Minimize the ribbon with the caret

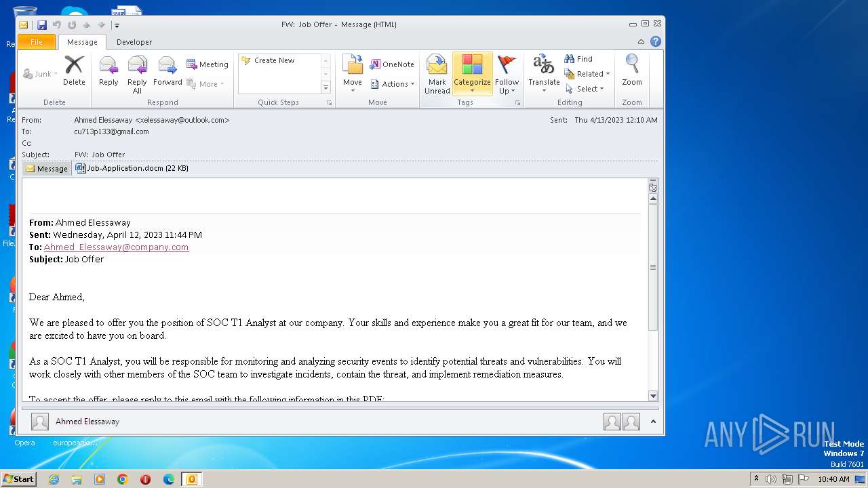[641, 41]
